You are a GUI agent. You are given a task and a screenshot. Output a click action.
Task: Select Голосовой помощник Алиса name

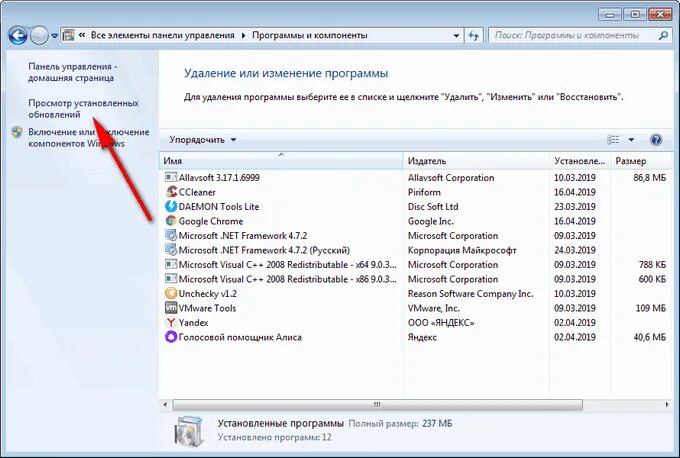click(x=240, y=337)
